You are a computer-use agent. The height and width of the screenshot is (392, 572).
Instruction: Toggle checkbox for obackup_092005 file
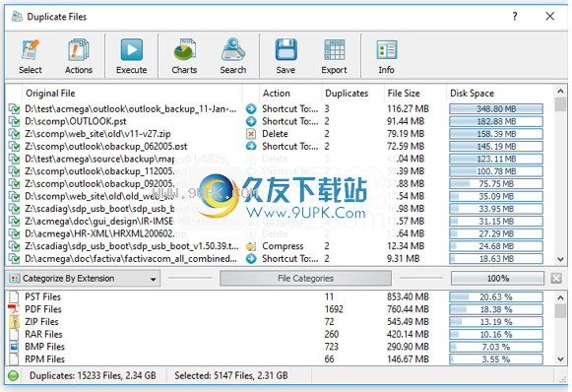[14, 183]
